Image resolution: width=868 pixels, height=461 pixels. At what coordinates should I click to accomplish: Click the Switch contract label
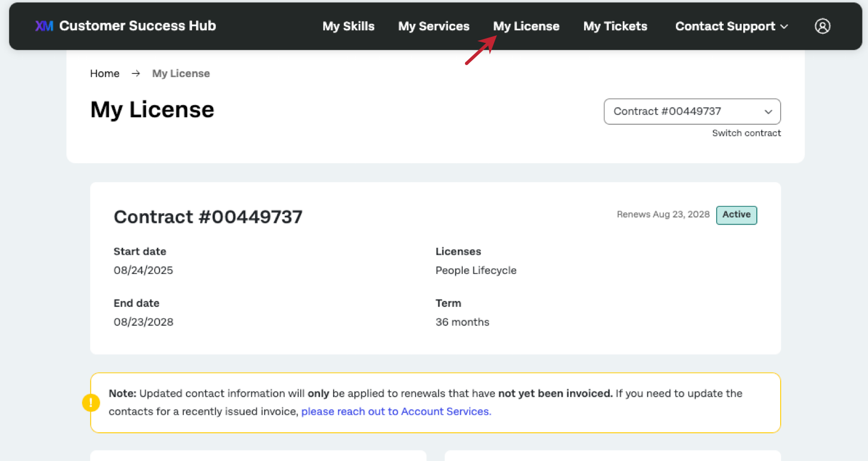point(746,133)
